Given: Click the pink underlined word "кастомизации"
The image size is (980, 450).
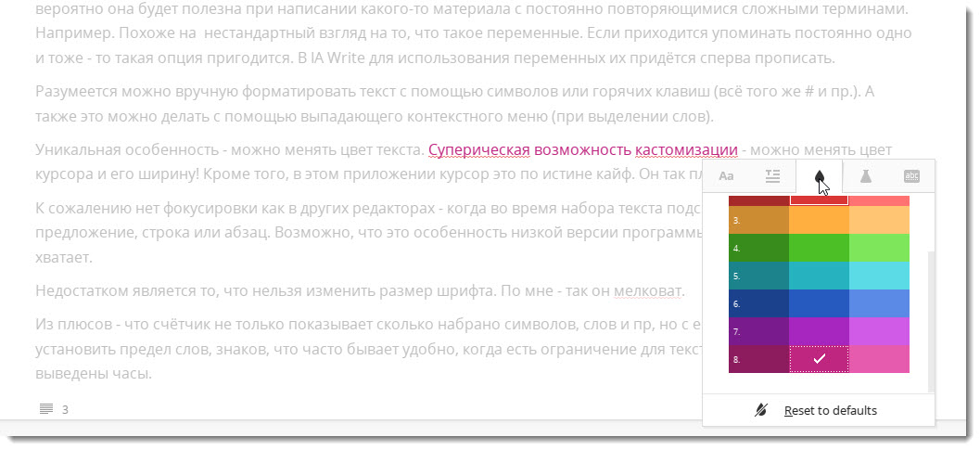Looking at the screenshot, I should (x=685, y=150).
